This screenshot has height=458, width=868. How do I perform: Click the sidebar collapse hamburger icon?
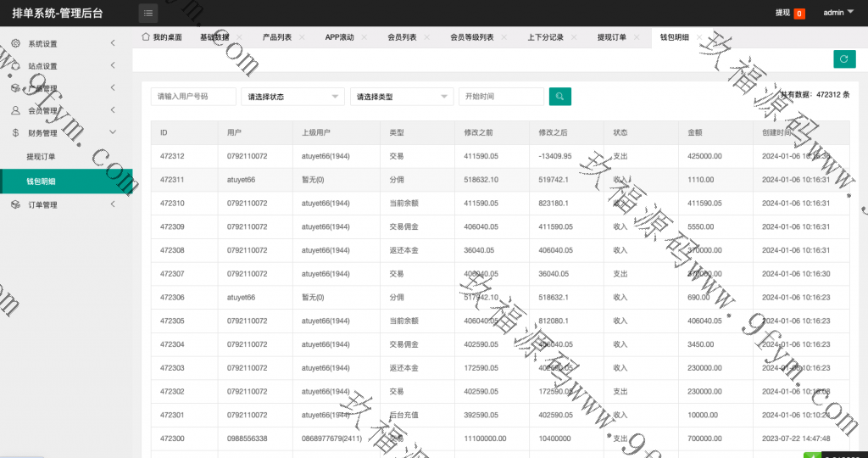[x=148, y=13]
